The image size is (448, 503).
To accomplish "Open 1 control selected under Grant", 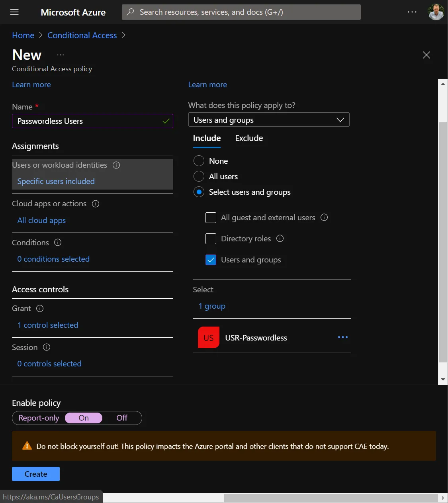I will (48, 325).
